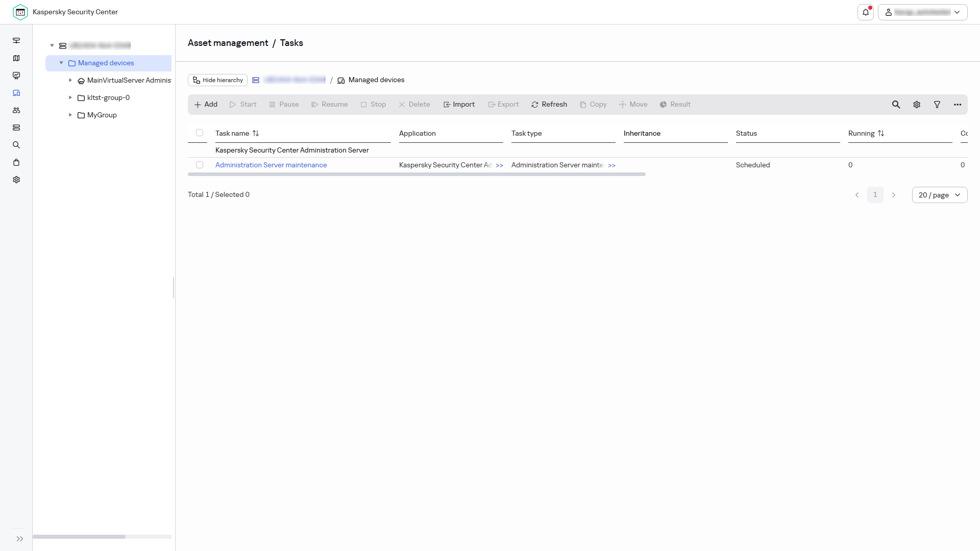Sort by Task name column arrows

pyautogui.click(x=256, y=133)
